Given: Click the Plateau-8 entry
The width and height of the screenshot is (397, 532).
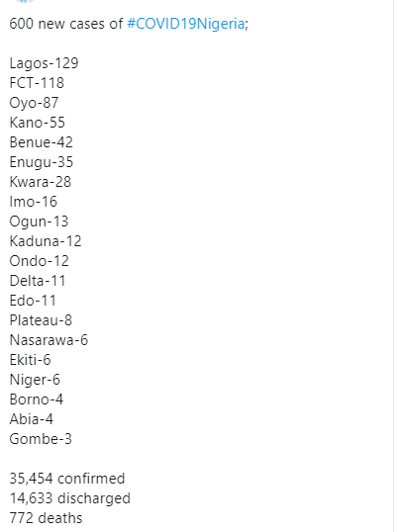Looking at the screenshot, I should (x=41, y=320).
